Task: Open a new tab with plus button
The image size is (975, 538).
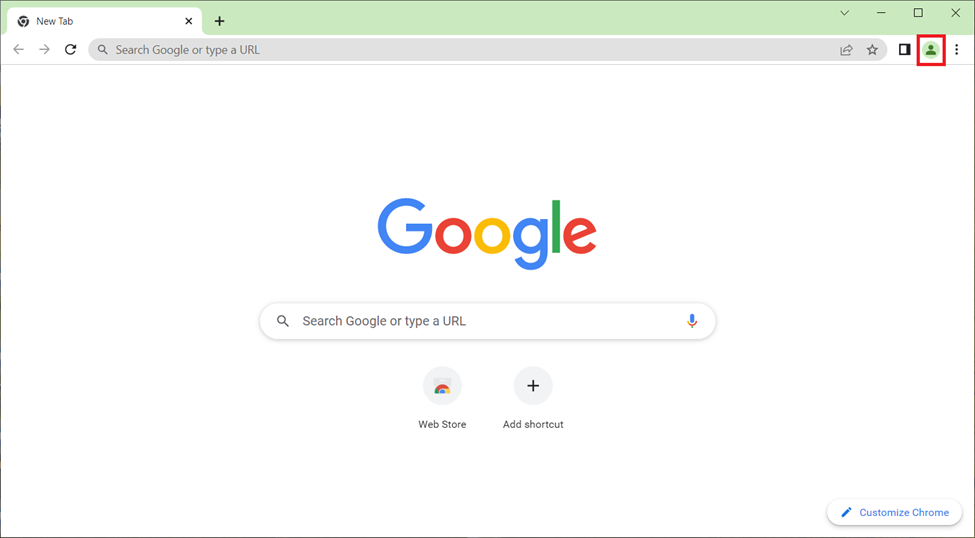Action: [219, 21]
